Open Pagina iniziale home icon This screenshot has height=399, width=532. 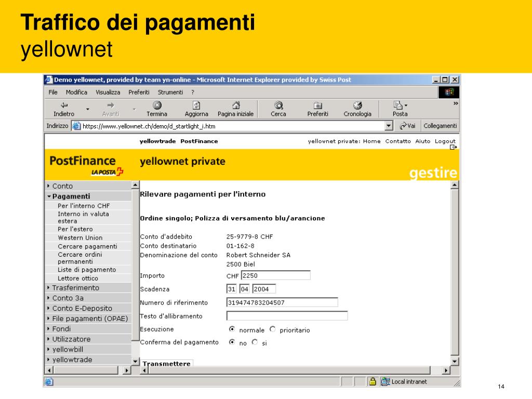(x=236, y=105)
